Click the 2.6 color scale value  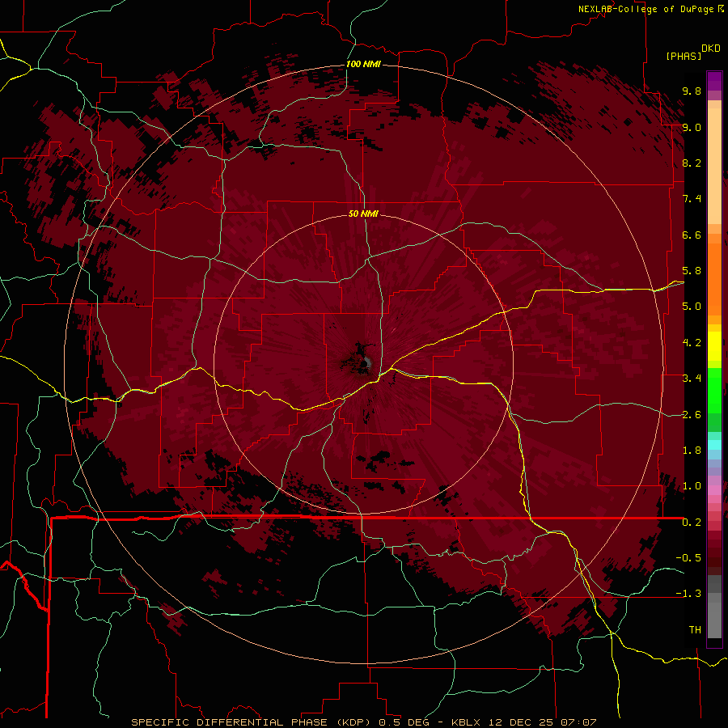point(692,415)
